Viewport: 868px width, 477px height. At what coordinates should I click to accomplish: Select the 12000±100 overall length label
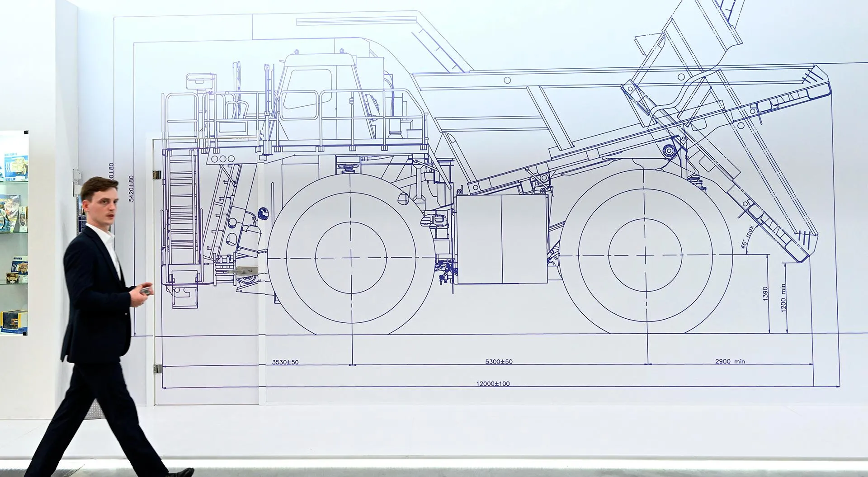493,384
